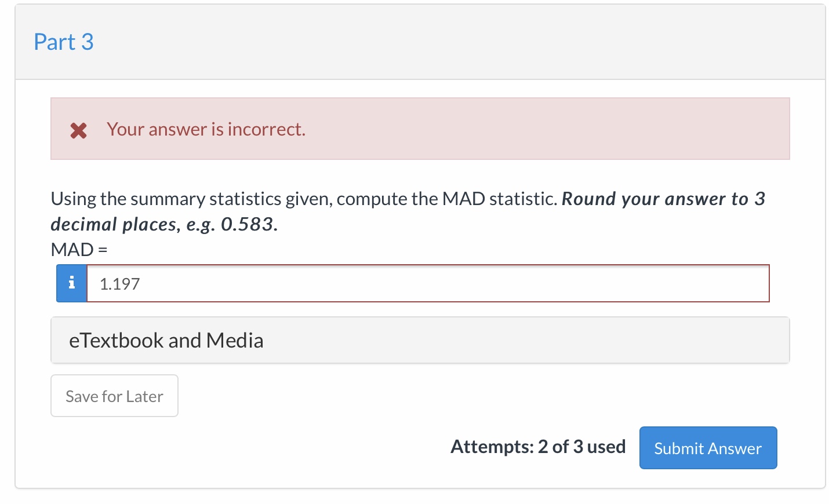Expand the eTextbook and Media section

pos(166,340)
